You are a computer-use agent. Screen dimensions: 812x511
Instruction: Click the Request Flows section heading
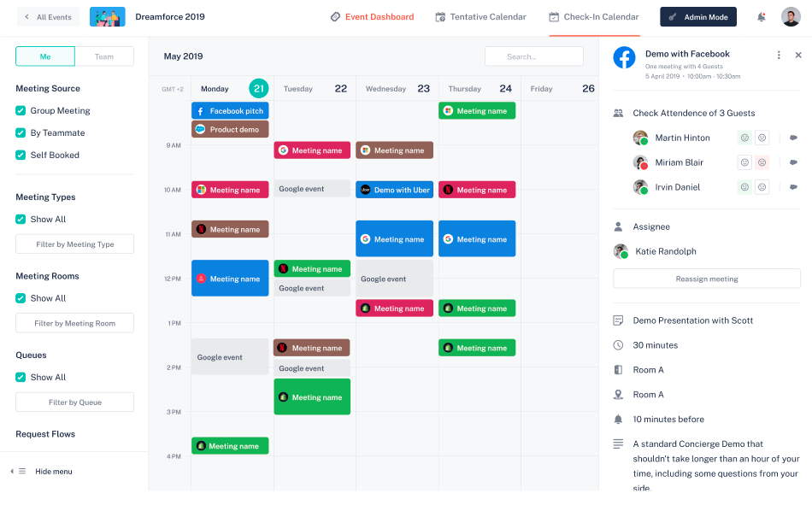pyautogui.click(x=45, y=434)
